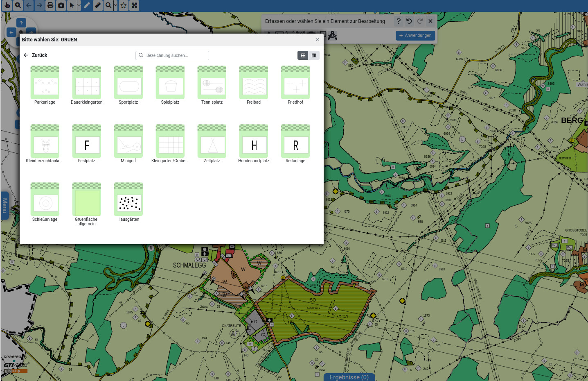Open the side Menü tab

(5, 206)
